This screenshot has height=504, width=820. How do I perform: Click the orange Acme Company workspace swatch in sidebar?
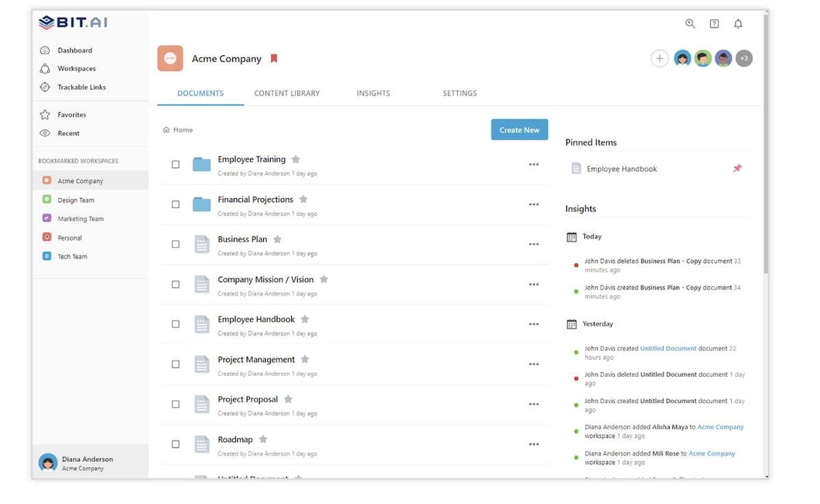[46, 181]
